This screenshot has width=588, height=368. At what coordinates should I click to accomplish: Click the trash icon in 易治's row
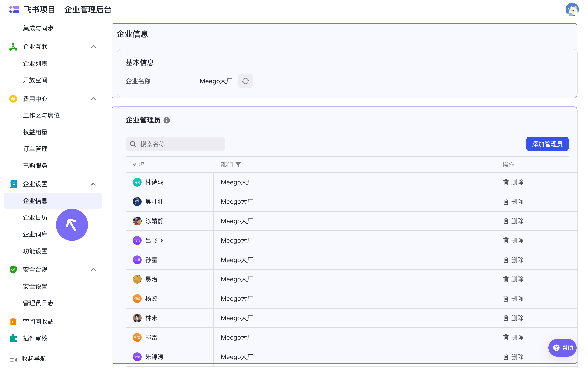[x=506, y=279]
